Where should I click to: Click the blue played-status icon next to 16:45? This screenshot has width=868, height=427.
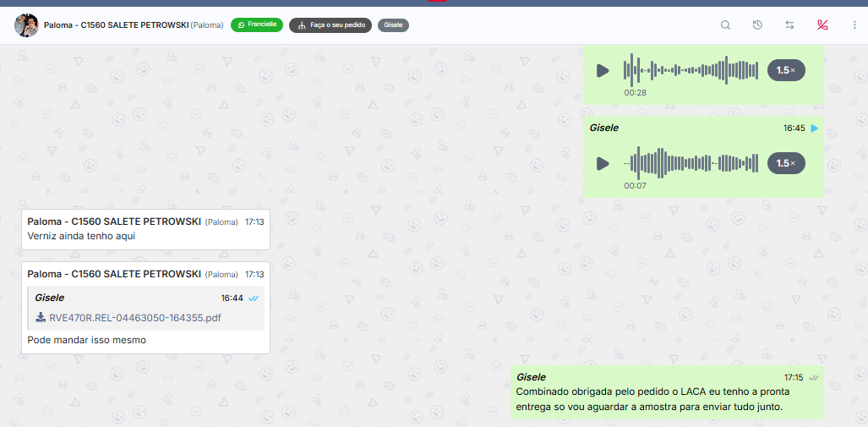815,129
